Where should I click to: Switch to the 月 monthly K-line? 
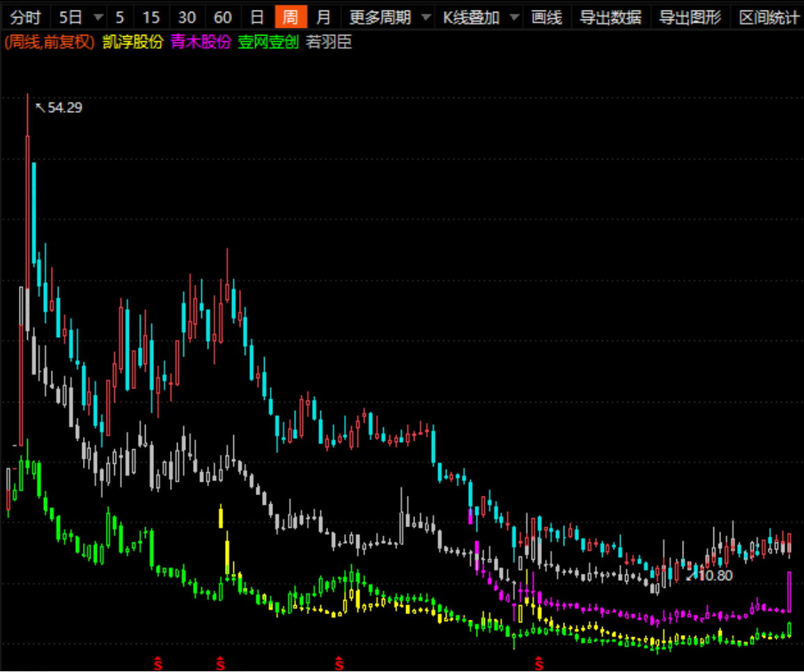pyautogui.click(x=323, y=17)
